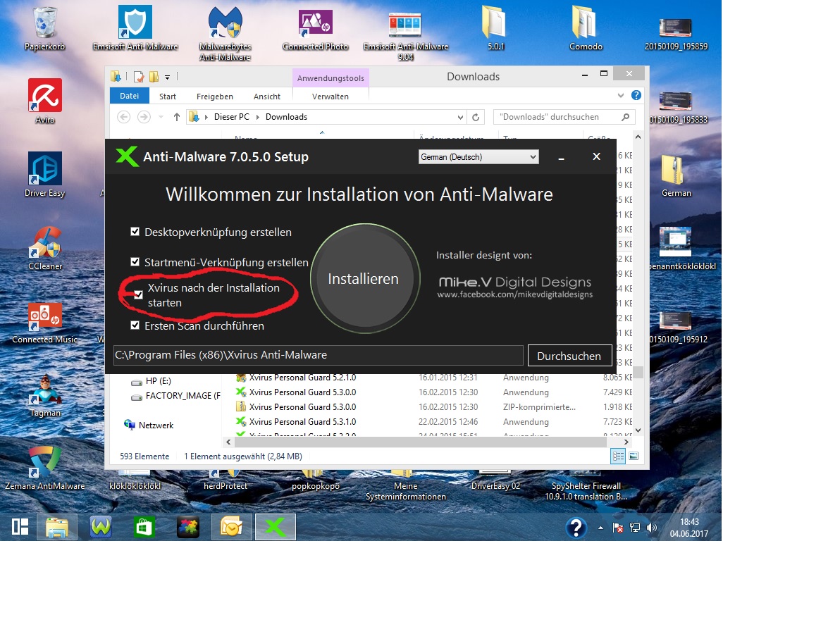Open 20150109_195859 desktop file

point(676,33)
